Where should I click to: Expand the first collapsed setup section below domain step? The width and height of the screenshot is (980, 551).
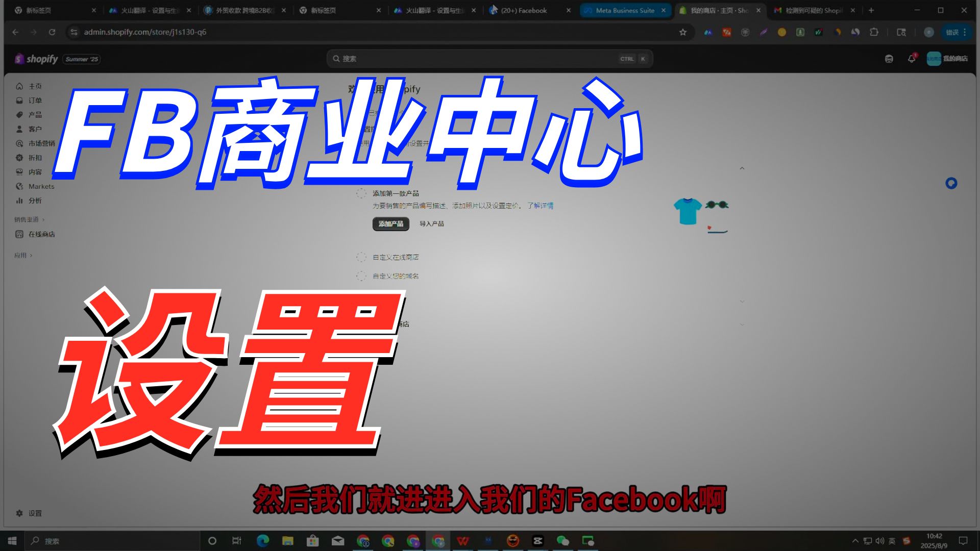point(742,302)
